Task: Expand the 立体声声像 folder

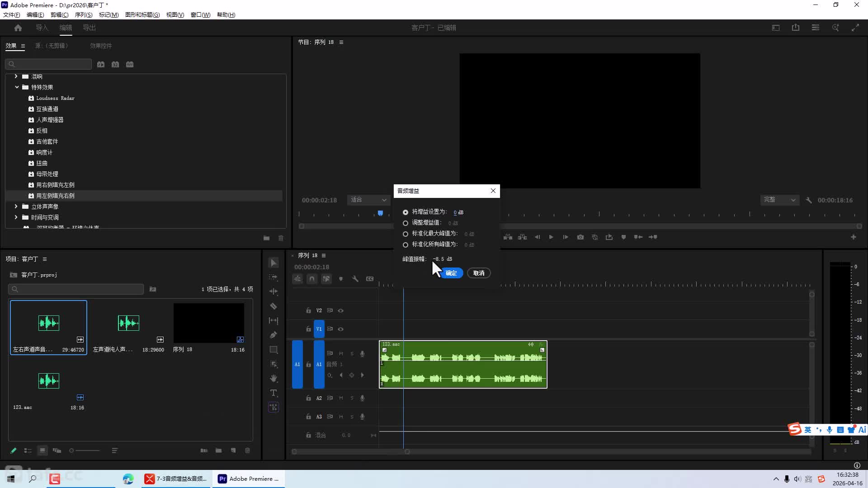Action: tap(16, 206)
